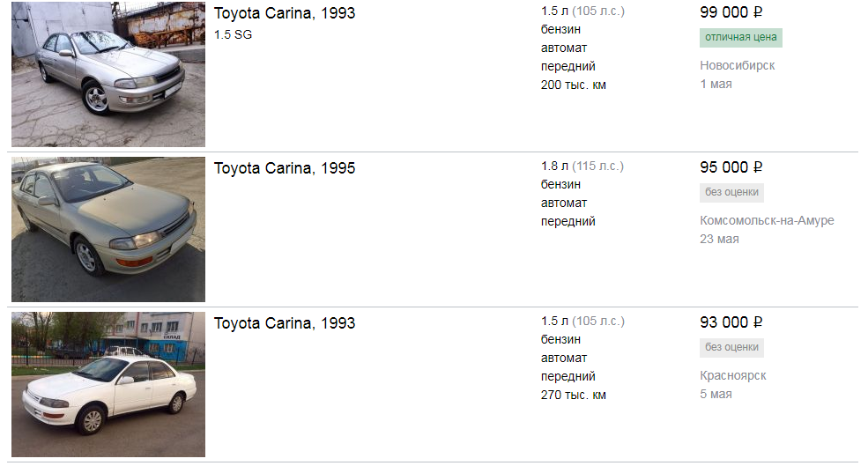Click the 93 000 ₽ price
Image resolution: width=868 pixels, height=466 pixels.
click(x=731, y=322)
